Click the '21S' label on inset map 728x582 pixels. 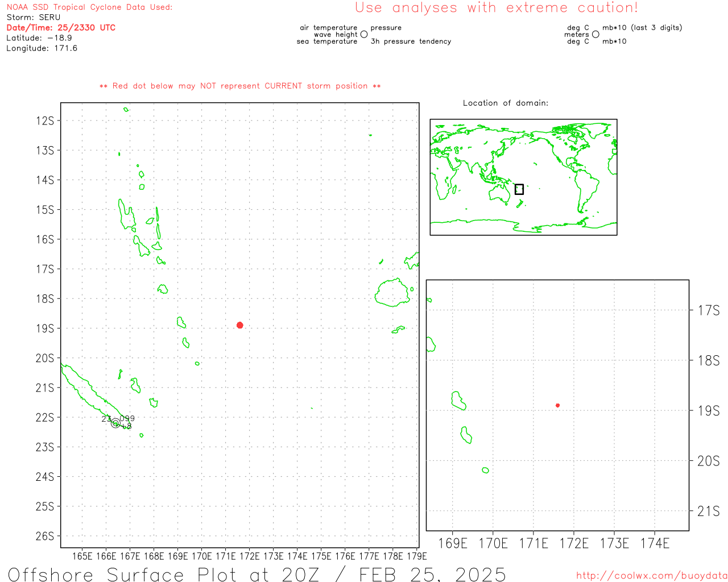(x=709, y=511)
